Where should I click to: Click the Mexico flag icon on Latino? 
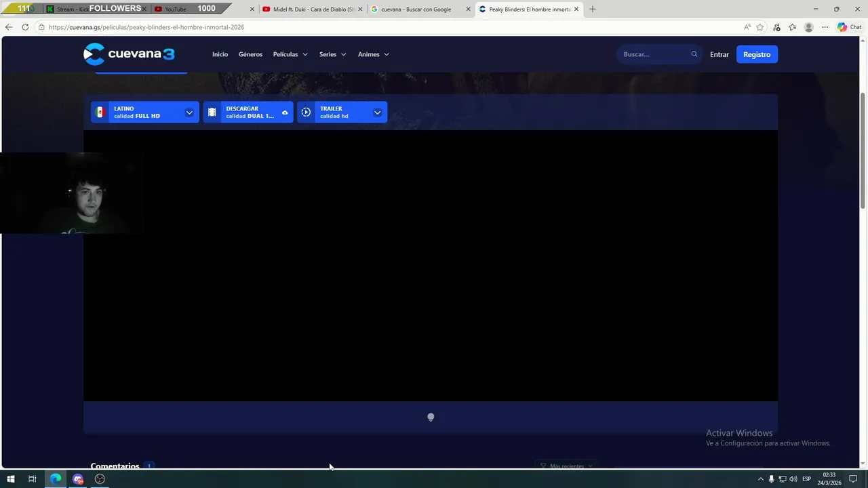(100, 113)
